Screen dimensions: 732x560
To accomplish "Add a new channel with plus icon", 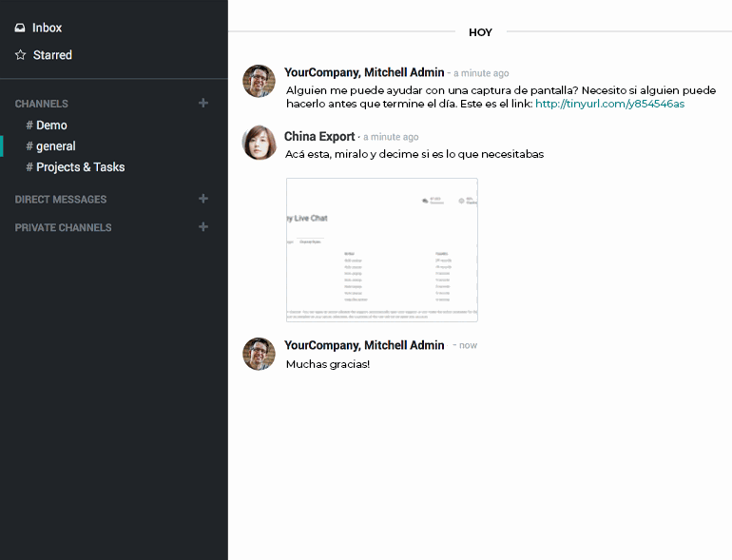I will coord(202,103).
